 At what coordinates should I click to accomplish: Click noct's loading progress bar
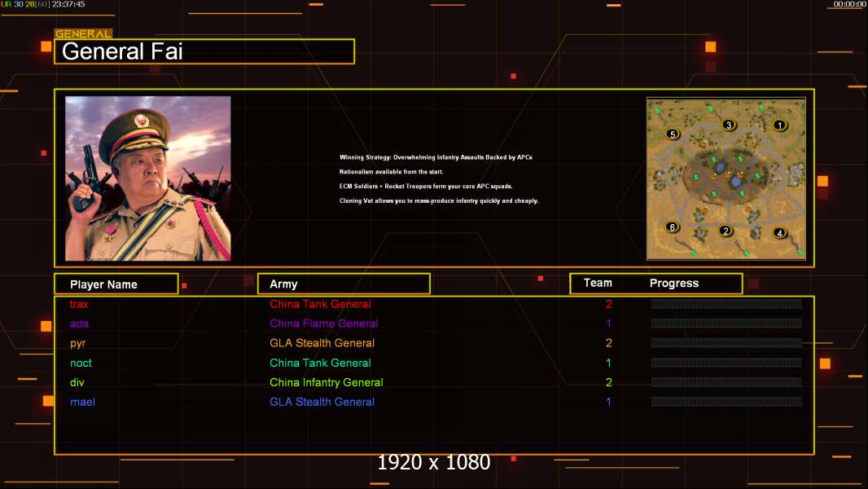point(726,363)
